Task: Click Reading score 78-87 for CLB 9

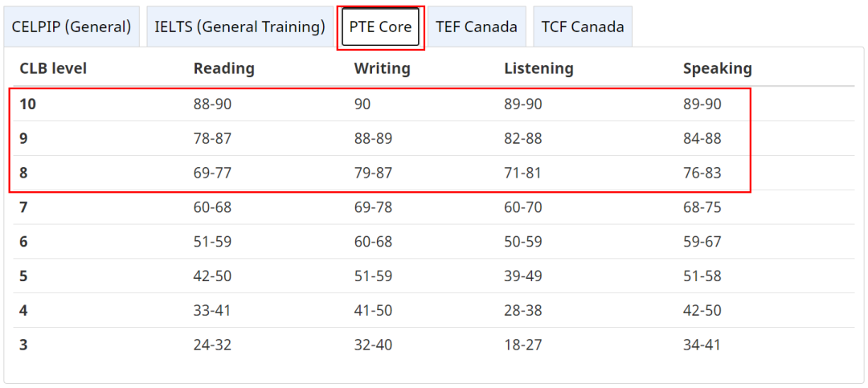Action: pyautogui.click(x=212, y=138)
